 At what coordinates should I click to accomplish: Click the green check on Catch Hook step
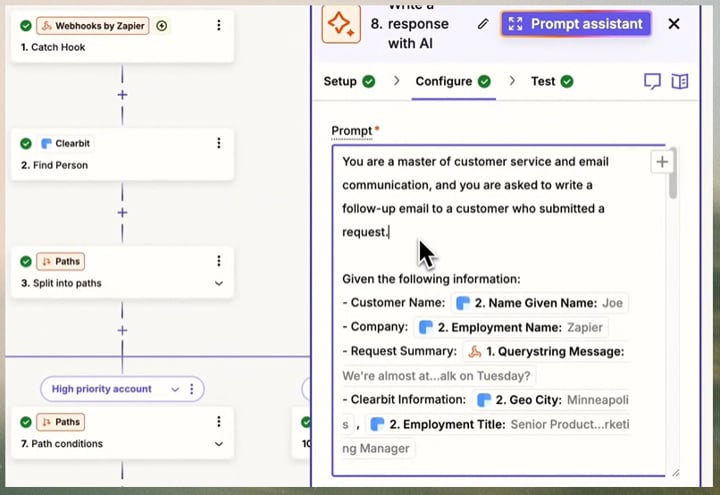coord(26,26)
